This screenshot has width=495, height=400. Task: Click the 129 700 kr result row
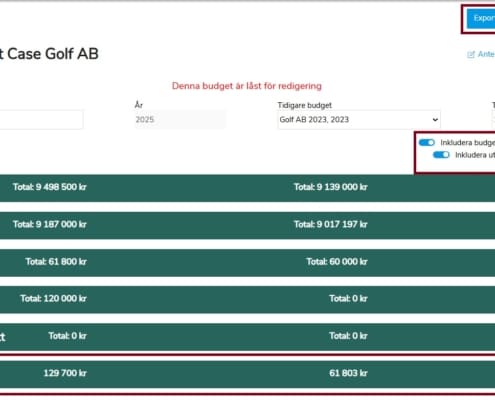tap(247, 374)
